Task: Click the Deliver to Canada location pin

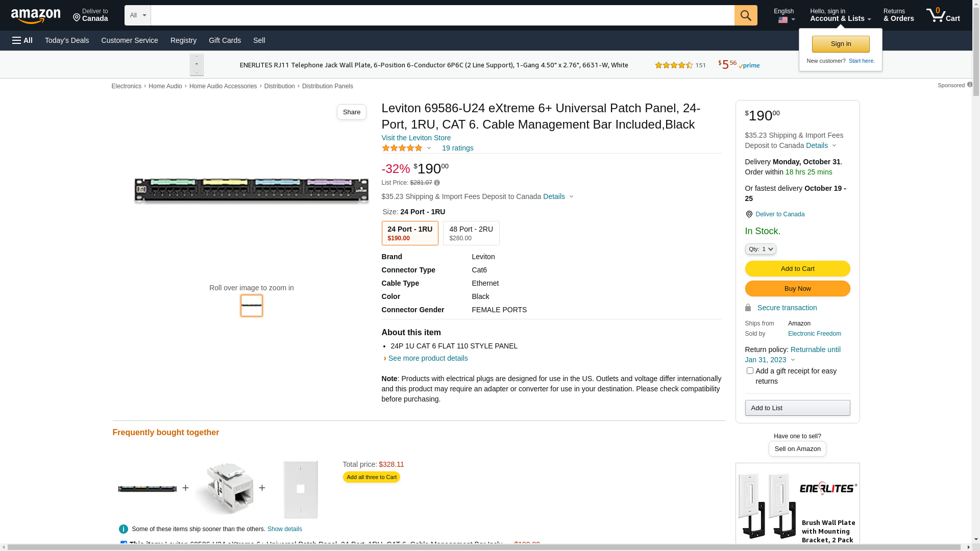Action: (749, 214)
